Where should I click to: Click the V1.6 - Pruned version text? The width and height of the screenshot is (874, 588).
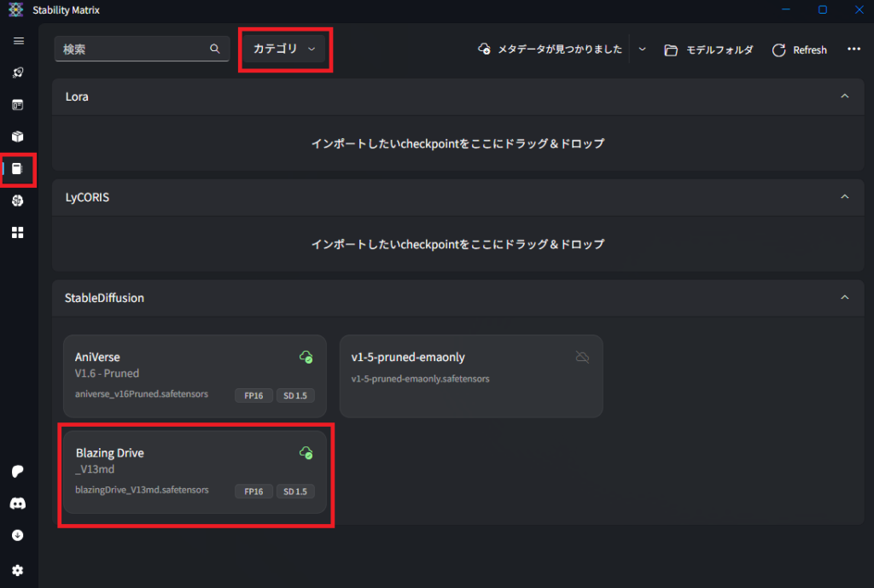click(x=107, y=374)
